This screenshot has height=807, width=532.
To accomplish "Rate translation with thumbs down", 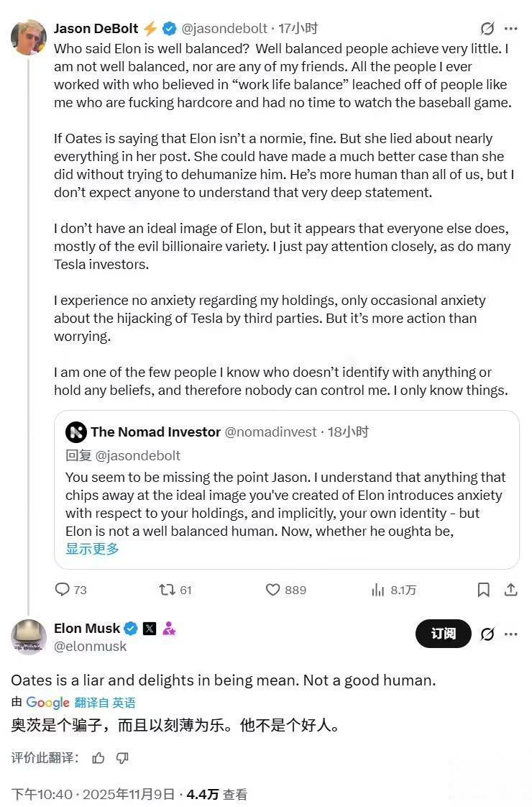I will pos(122,757).
